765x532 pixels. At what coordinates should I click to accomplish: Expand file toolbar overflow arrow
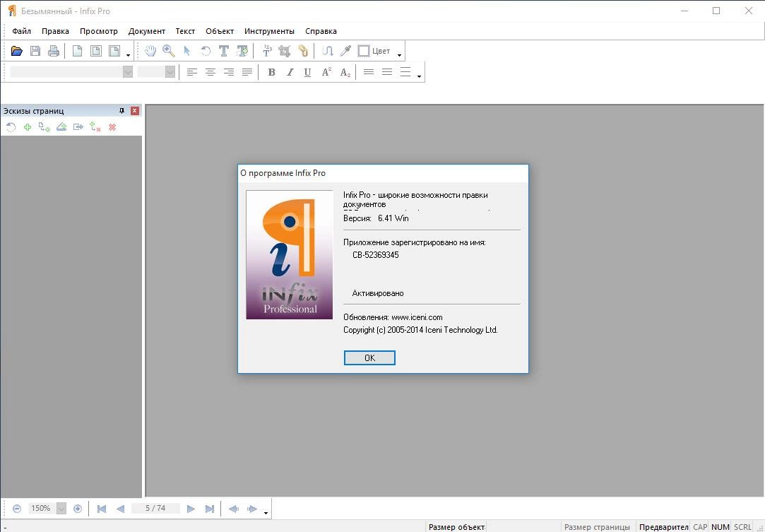click(x=129, y=55)
